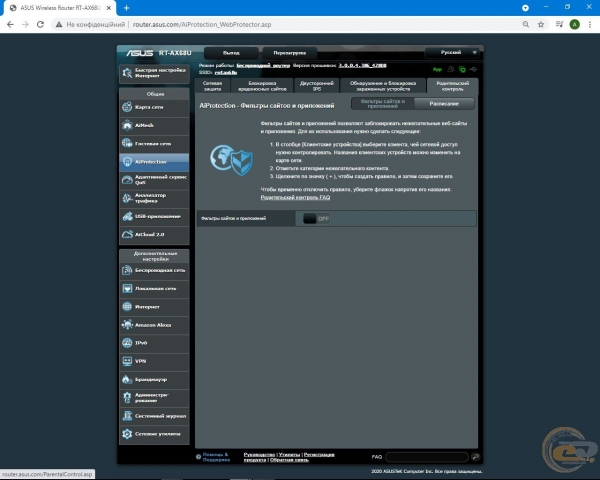Open Гостевая сеть in the sidebar

click(154, 144)
